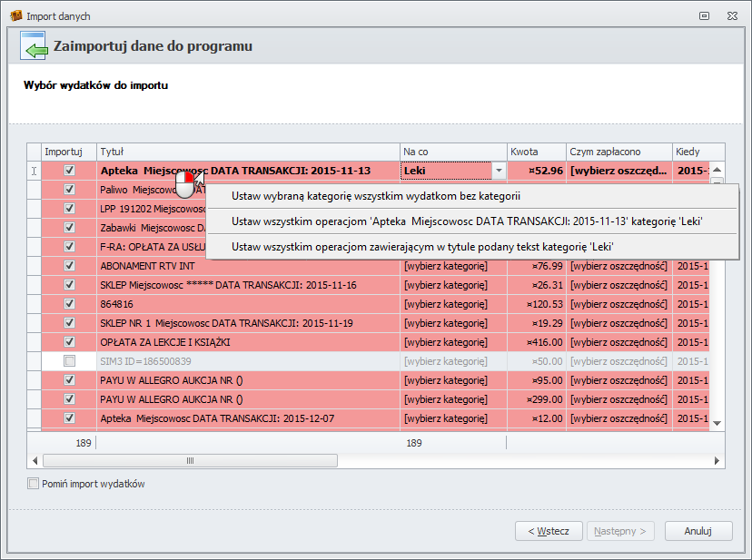Open the 'Leki' category dropdown arrow
752x560 pixels.
(498, 170)
